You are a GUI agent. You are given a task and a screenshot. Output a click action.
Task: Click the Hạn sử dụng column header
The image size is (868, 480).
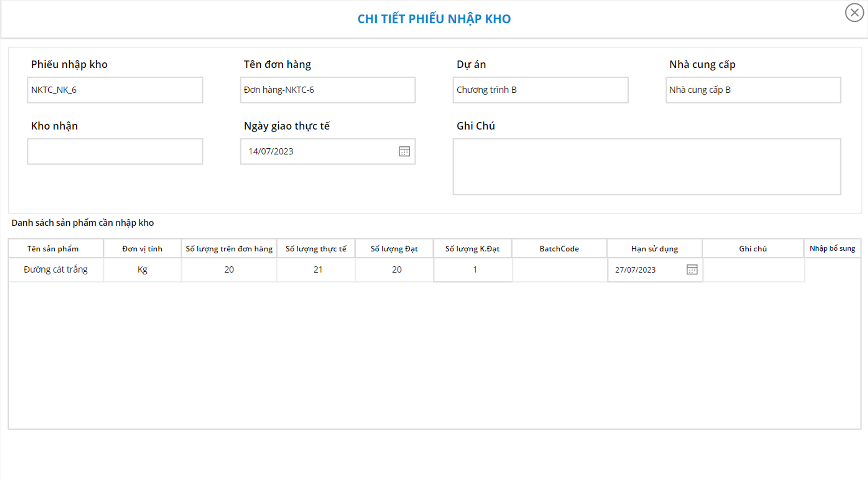pos(654,249)
